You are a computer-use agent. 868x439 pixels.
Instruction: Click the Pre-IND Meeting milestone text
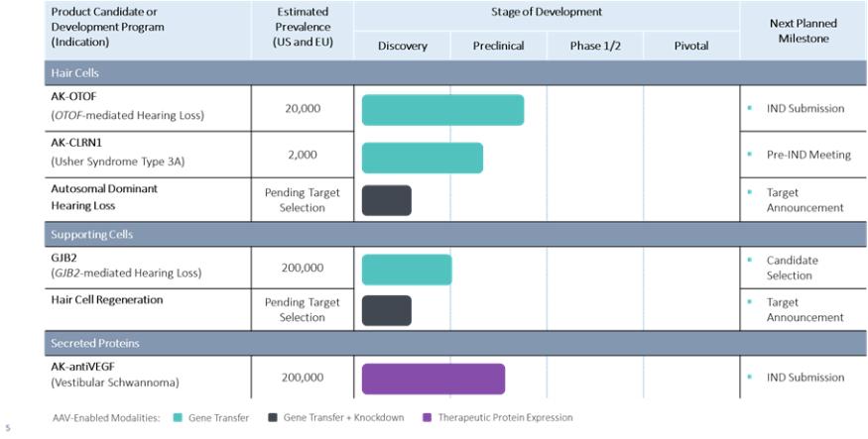tap(807, 155)
